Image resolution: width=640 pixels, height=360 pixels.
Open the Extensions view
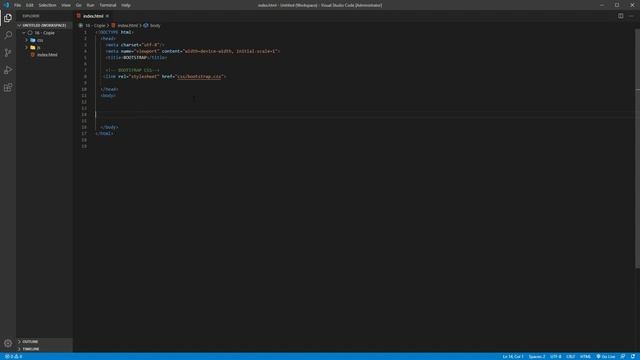[x=8, y=88]
